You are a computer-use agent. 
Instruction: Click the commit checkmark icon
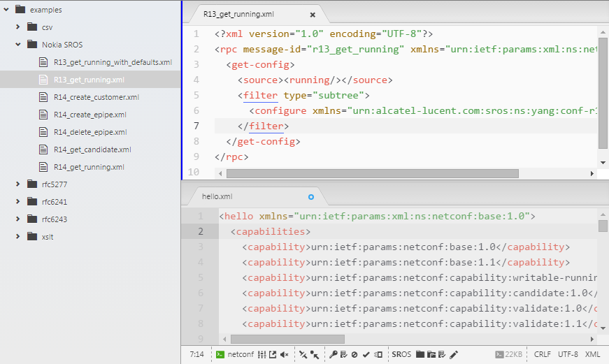(366, 354)
